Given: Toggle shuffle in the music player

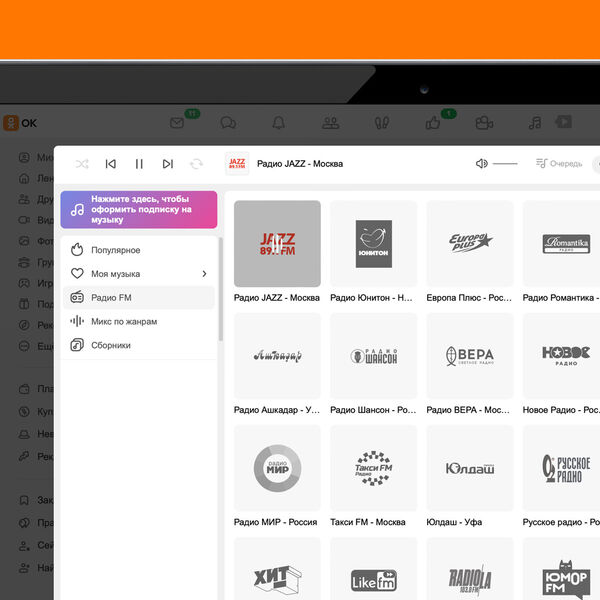Looking at the screenshot, I should pos(82,163).
